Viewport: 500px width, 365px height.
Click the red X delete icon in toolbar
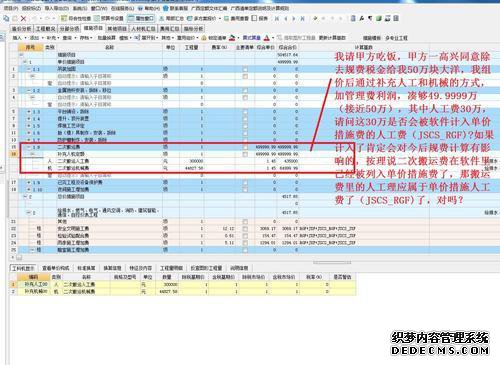[23, 19]
